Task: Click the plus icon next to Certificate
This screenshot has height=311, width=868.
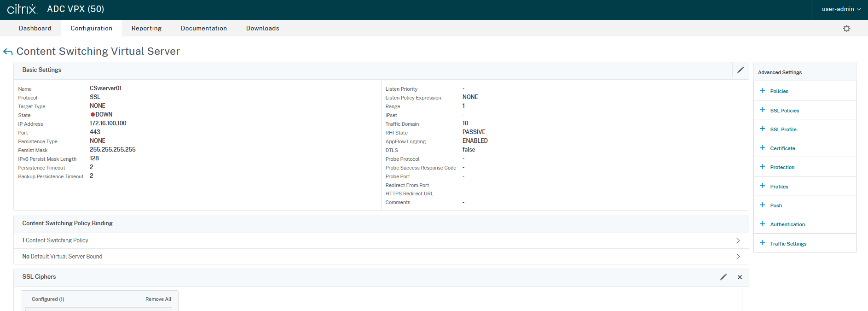Action: pos(762,148)
